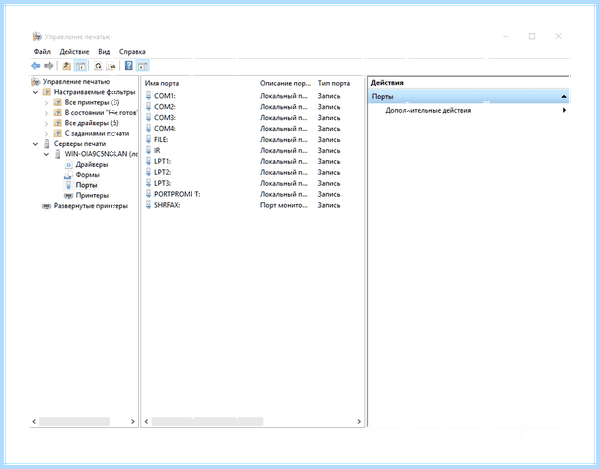Click the console tree left scroll arrow
Viewport: 600px width, 469px height.
(34, 421)
